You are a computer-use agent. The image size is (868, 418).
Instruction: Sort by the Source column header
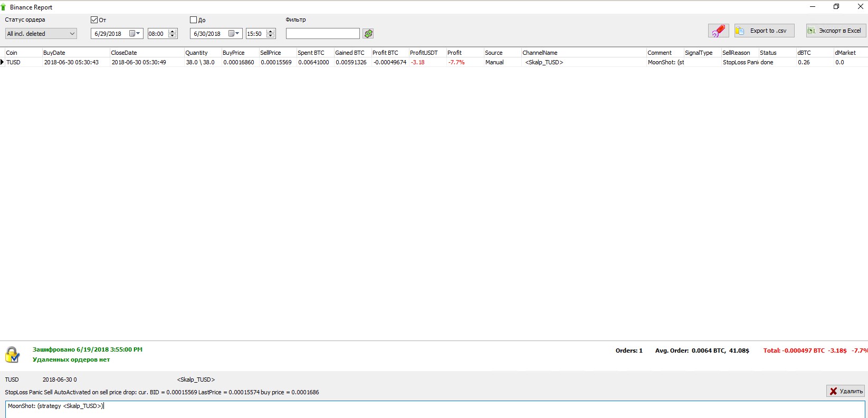502,53
